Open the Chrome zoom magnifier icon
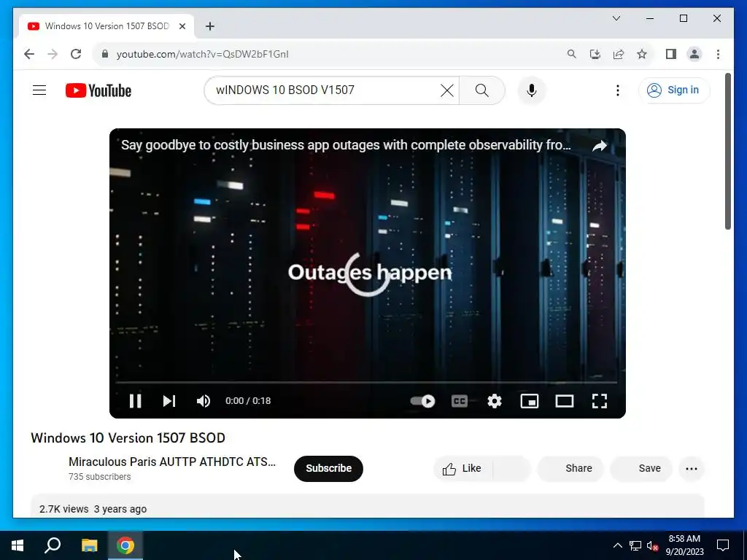Screen dimensions: 747x560 572,54
